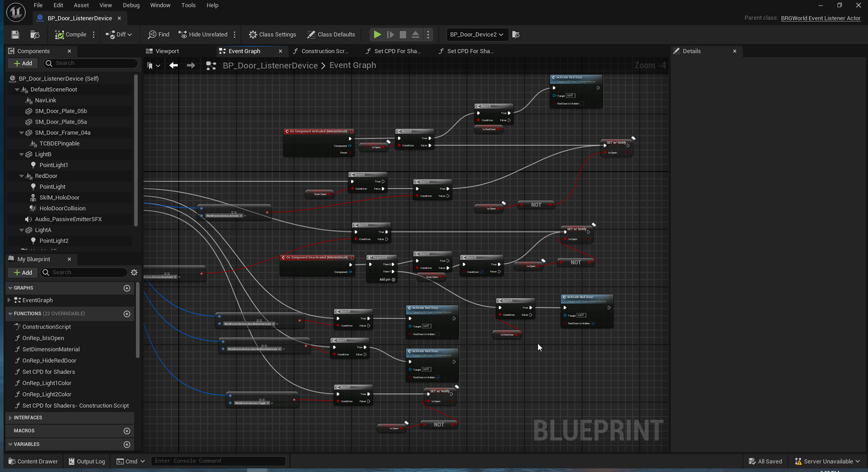This screenshot has height=472, width=868.
Task: Toggle Hide Unrelated nodes
Action: 203,35
